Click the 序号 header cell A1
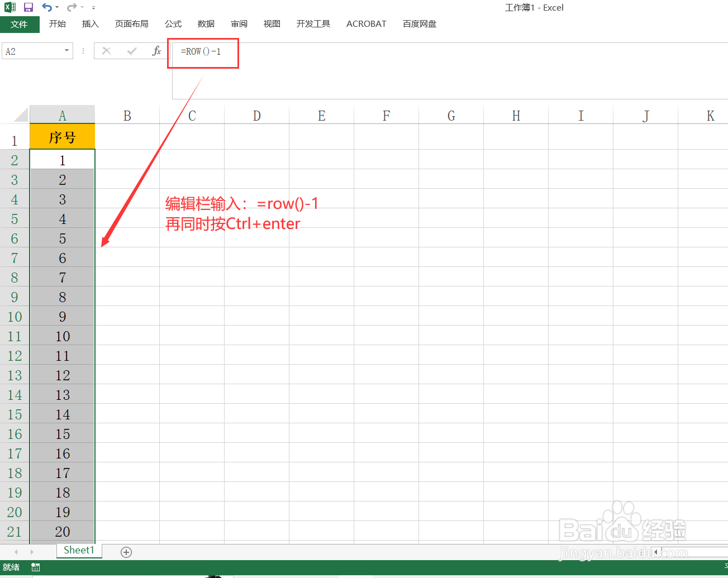This screenshot has height=578, width=728. (x=63, y=137)
